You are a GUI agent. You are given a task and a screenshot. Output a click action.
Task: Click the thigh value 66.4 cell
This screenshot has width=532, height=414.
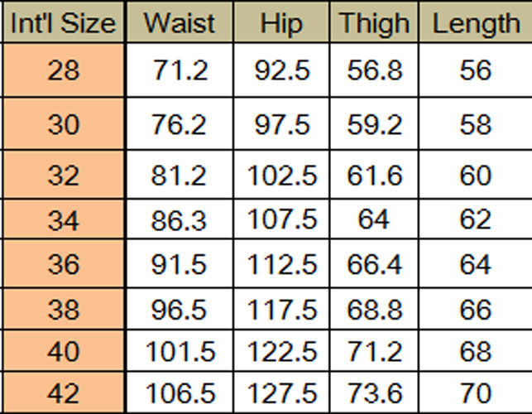[374, 264]
